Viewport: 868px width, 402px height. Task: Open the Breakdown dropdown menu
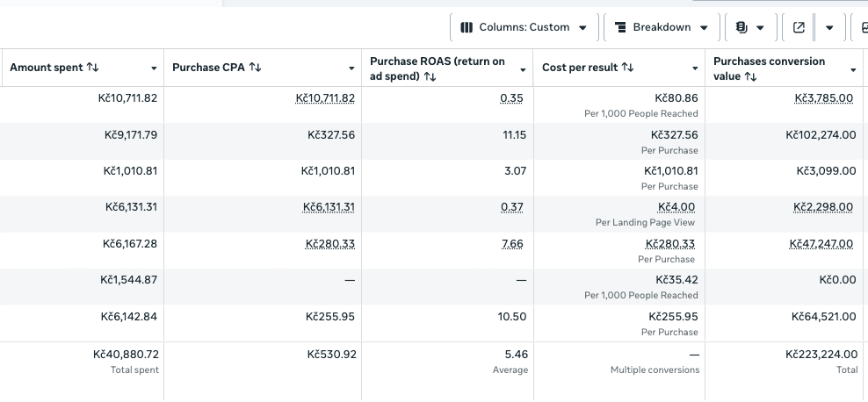[661, 27]
